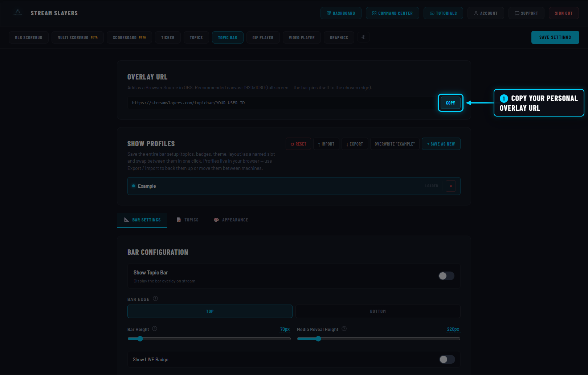Click the Overlay URL heading
The image size is (588, 375).
[147, 77]
